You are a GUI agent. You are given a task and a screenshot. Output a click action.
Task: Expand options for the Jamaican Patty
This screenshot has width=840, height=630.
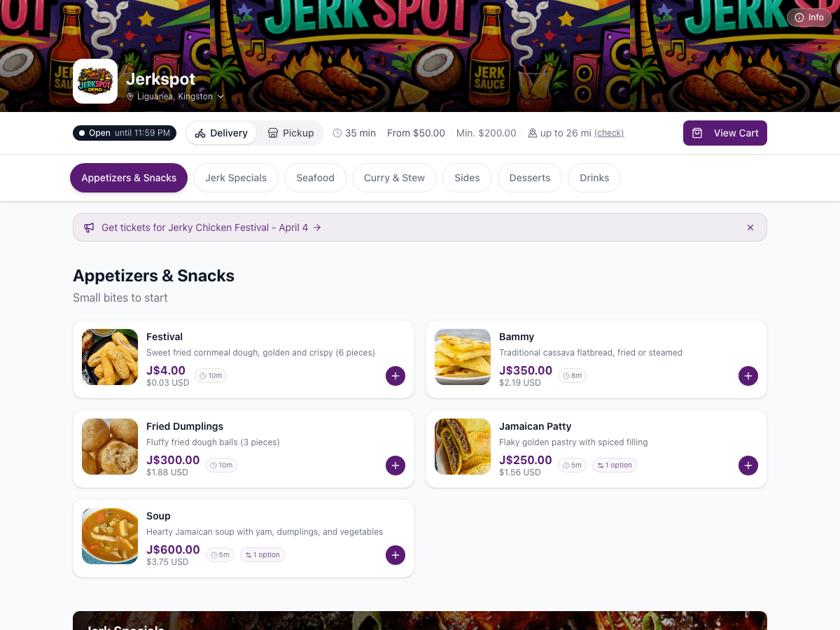(614, 465)
